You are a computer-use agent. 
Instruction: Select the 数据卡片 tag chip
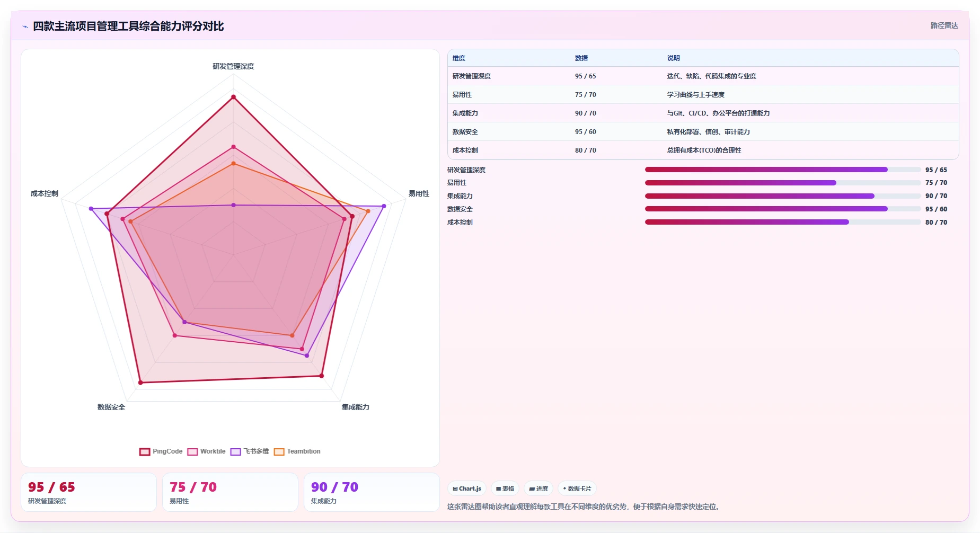tap(577, 488)
